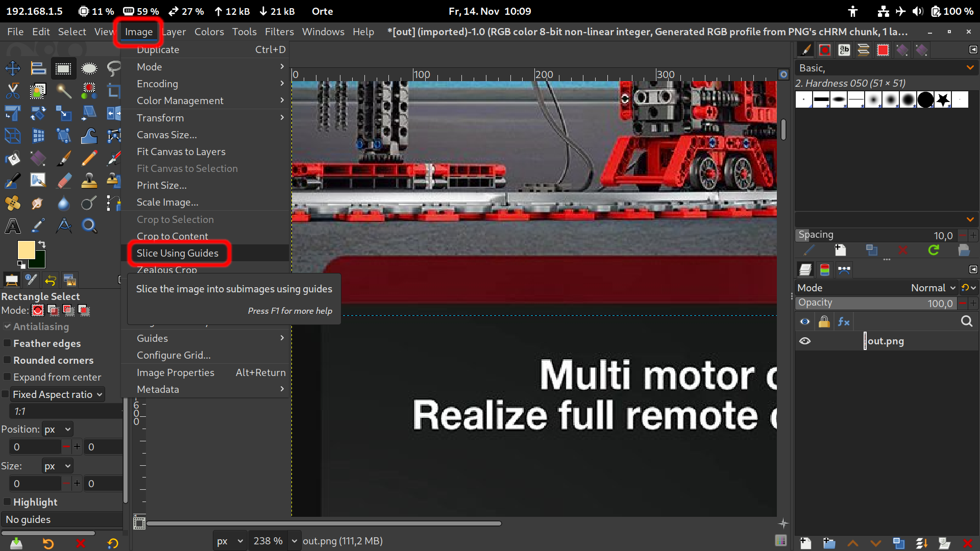The height and width of the screenshot is (551, 980).
Task: Open the layer Mode Normal dropdown
Action: 933,288
